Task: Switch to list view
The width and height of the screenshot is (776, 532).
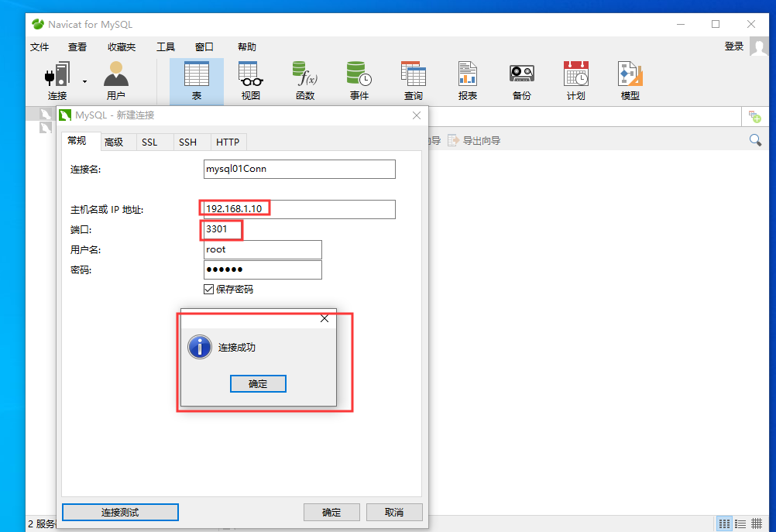Action: 740,523
